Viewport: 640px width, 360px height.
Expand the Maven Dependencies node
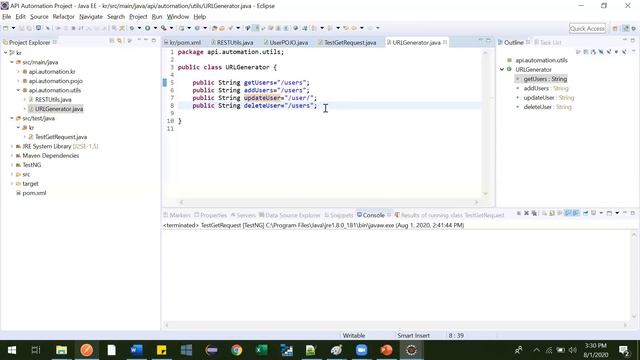12,156
